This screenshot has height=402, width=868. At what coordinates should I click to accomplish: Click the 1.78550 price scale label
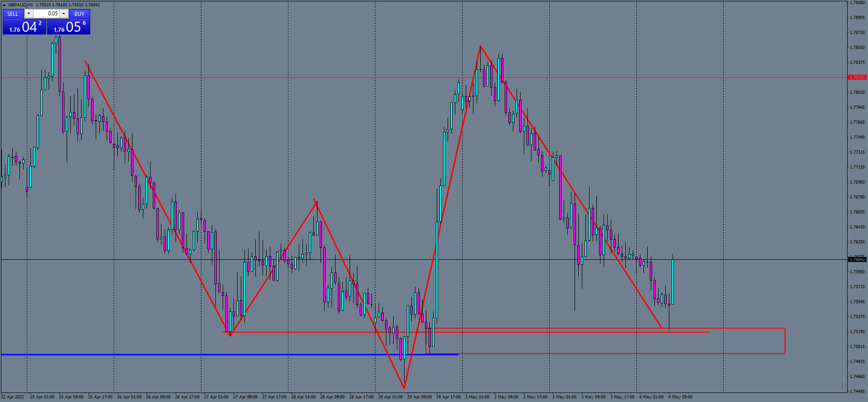(x=857, y=48)
